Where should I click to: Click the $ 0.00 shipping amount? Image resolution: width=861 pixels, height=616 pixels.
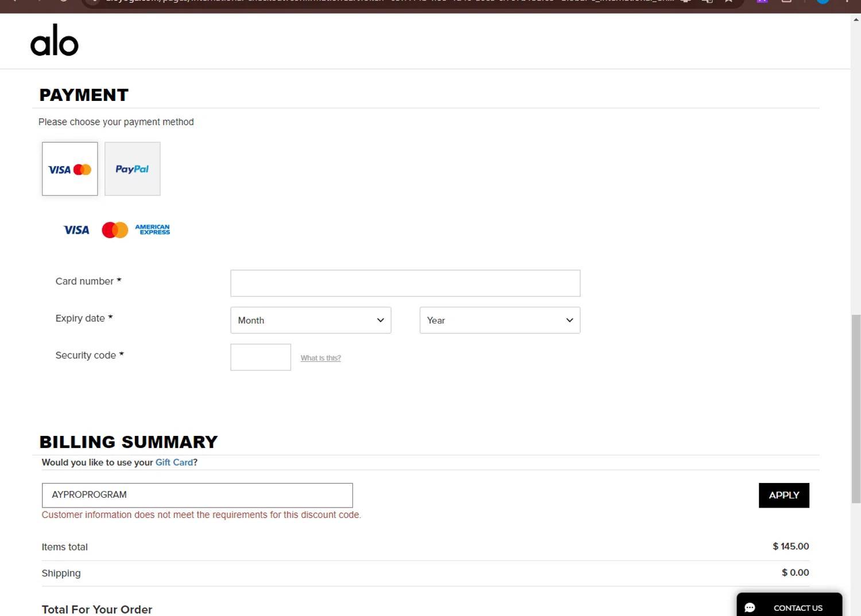coord(796,572)
